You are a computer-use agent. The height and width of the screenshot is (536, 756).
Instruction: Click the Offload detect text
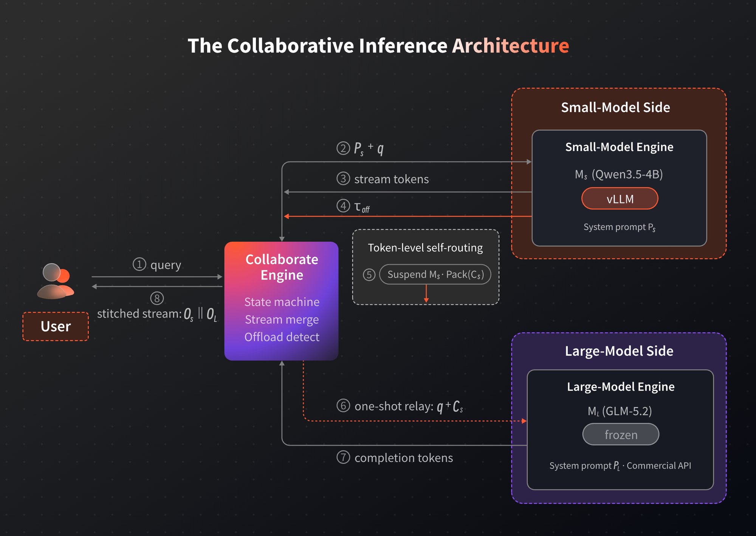[x=282, y=337]
